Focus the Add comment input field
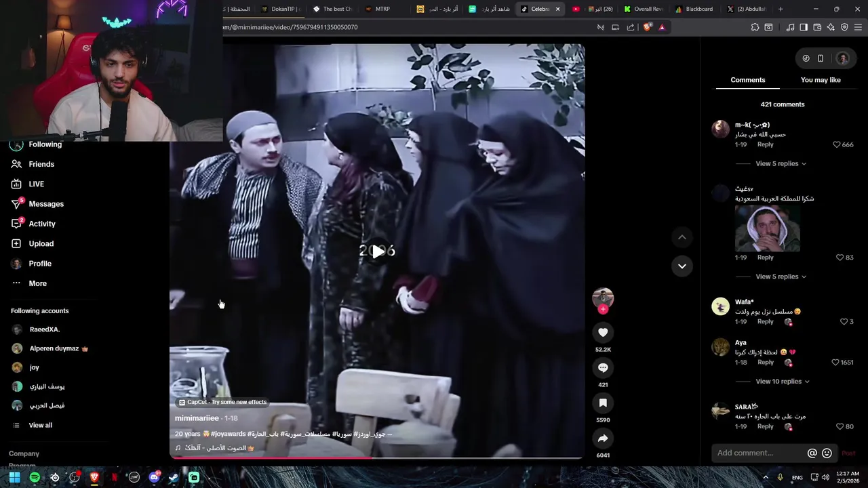868x488 pixels. tap(758, 453)
